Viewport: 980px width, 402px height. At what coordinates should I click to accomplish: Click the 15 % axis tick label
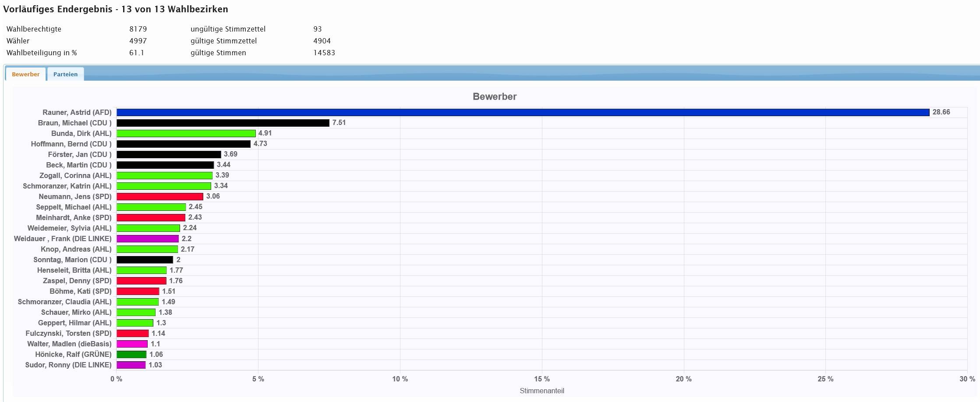pos(541,379)
